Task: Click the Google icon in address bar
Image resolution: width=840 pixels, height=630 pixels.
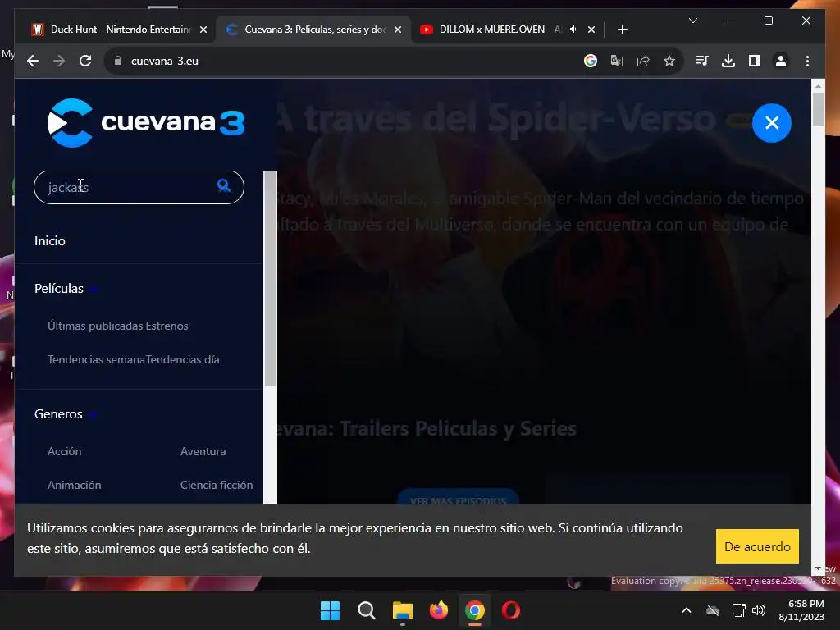Action: pyautogui.click(x=591, y=61)
